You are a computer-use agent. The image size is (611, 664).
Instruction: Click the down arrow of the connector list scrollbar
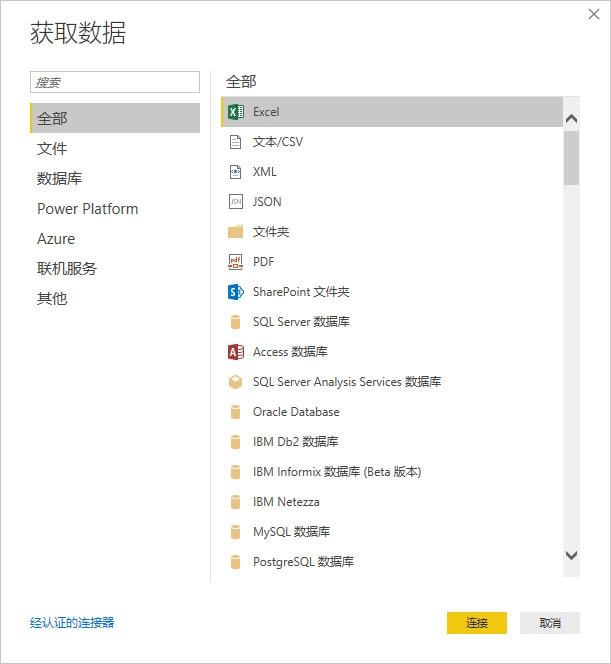point(571,555)
